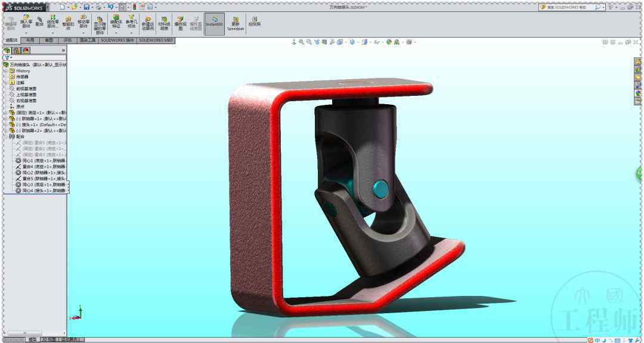Click the Smart Fasteners (智能扣件) tool
This screenshot has width=644, height=343.
tap(69, 23)
